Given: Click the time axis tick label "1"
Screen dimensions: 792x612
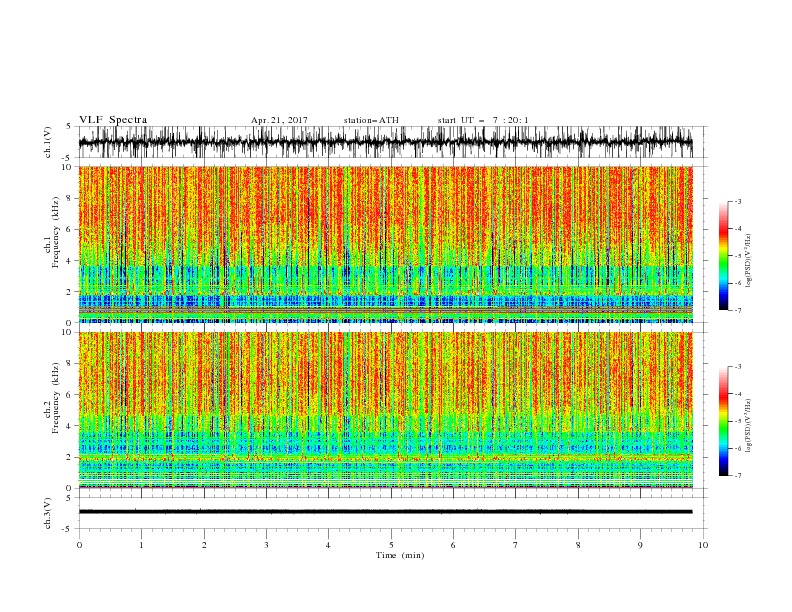Looking at the screenshot, I should pos(141,545).
